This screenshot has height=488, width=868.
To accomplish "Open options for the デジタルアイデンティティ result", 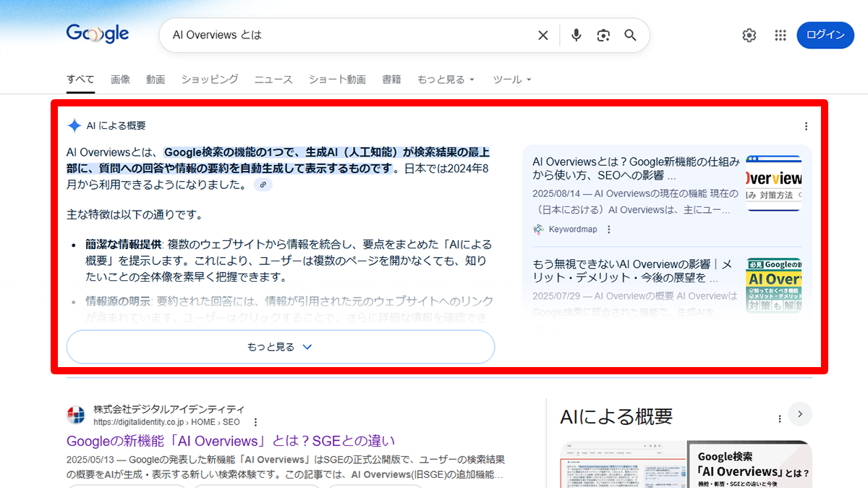I will pos(255,421).
